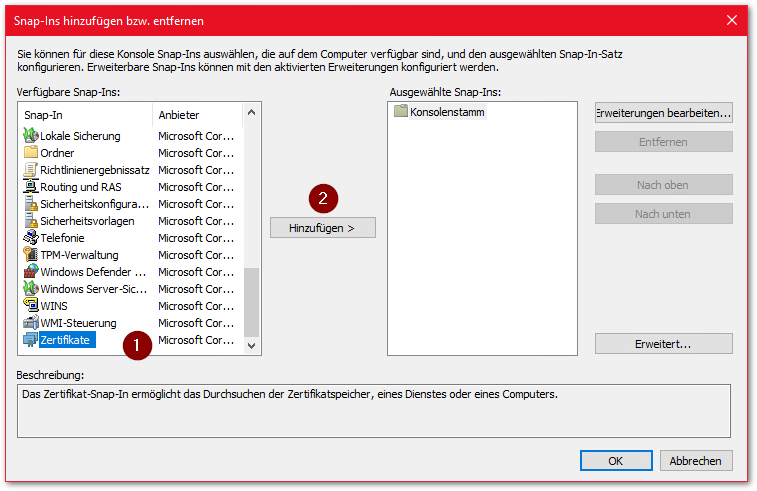Click the Windows Server-Sicherung icon

click(30, 289)
